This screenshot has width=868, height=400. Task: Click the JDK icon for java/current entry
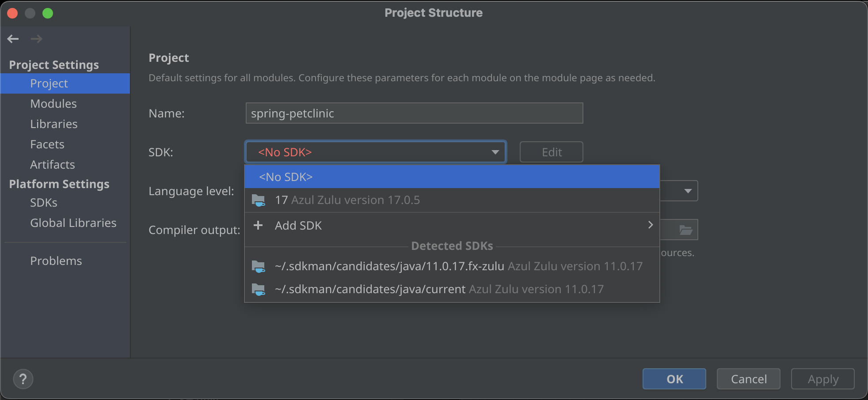(x=259, y=290)
